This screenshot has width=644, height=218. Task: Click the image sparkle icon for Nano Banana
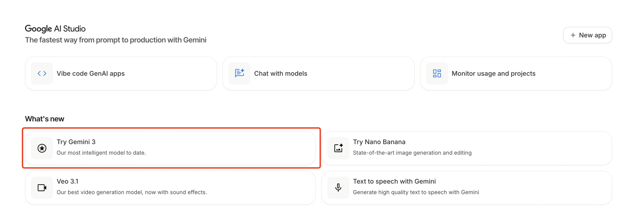pos(338,148)
